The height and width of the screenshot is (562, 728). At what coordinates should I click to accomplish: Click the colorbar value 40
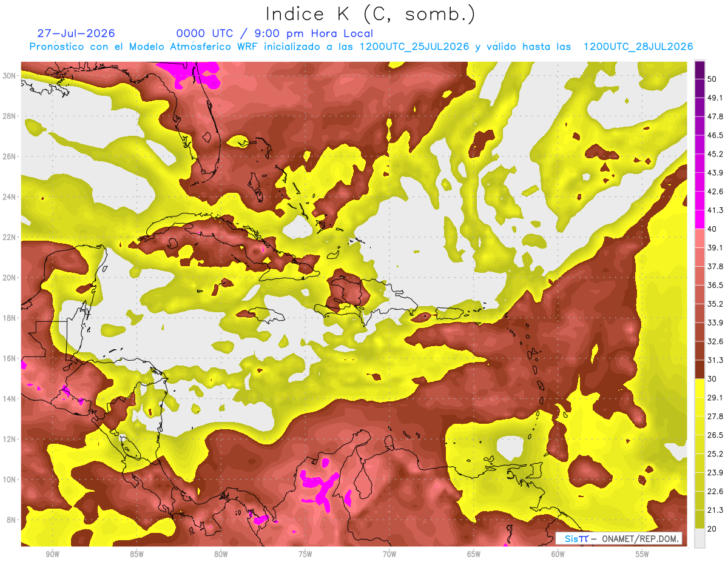point(712,229)
